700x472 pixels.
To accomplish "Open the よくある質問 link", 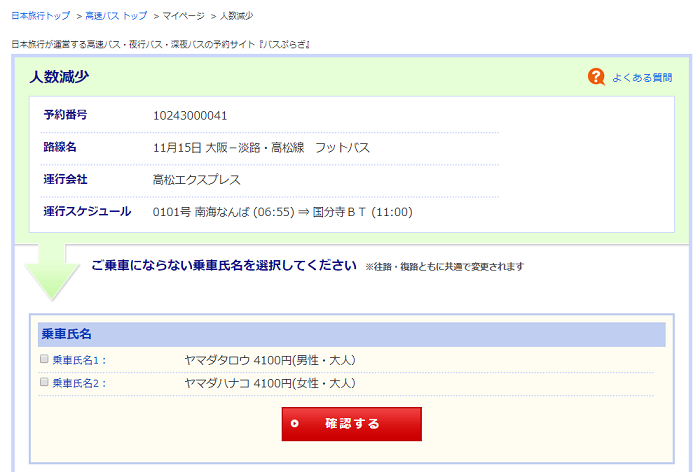I will click(642, 77).
